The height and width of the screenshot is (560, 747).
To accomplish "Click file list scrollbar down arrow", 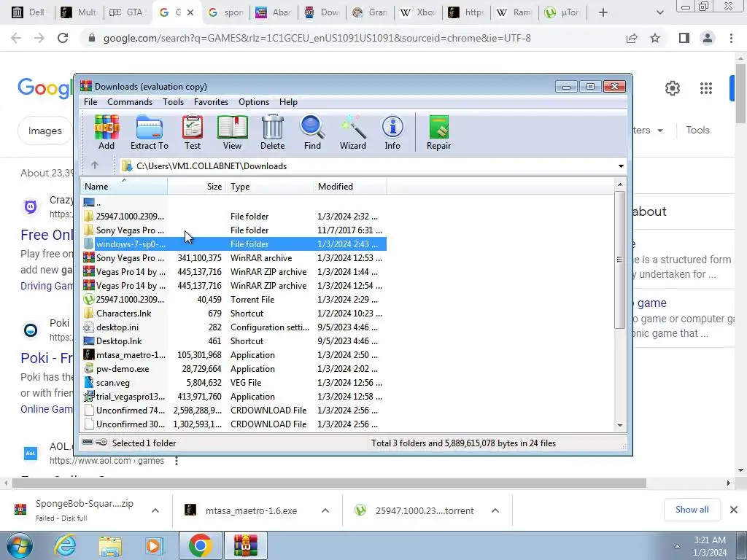I will pos(620,425).
